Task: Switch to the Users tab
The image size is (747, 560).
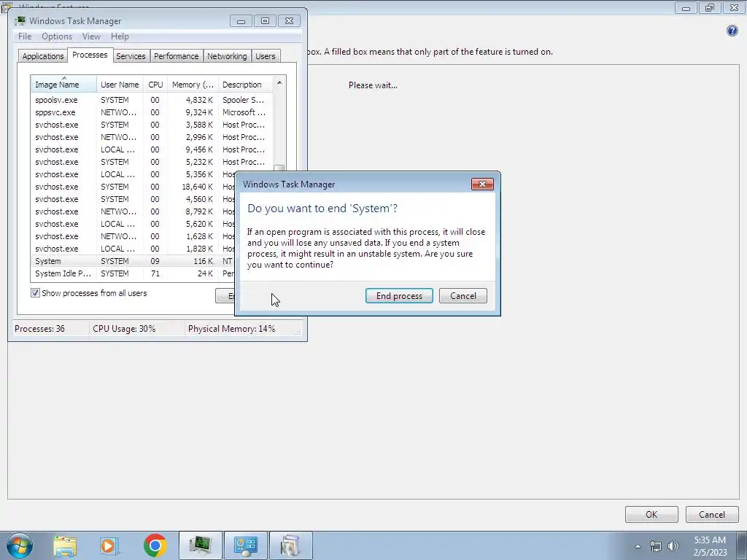Action: pos(265,56)
